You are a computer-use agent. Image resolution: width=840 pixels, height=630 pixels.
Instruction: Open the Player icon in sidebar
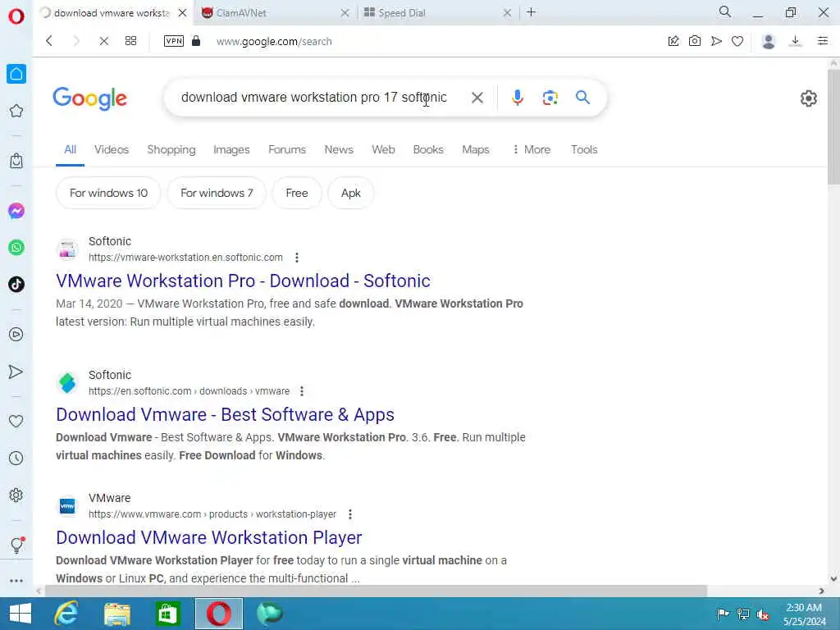[16, 335]
